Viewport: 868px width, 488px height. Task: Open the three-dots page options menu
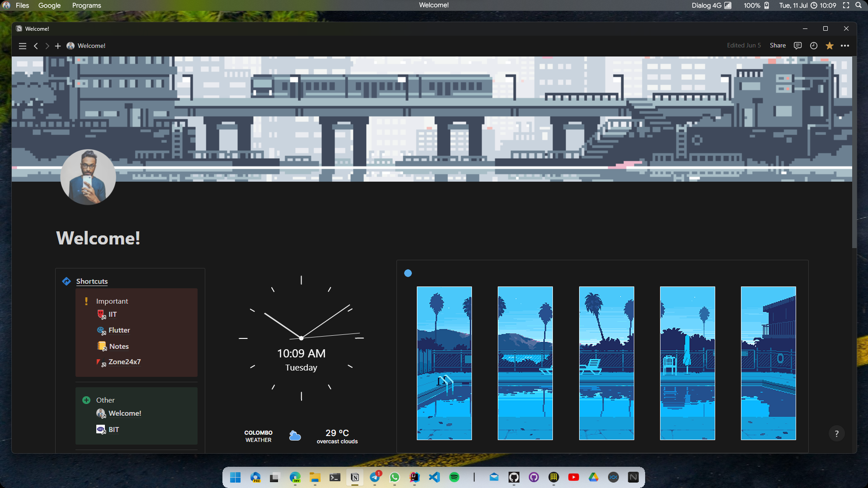[844, 46]
